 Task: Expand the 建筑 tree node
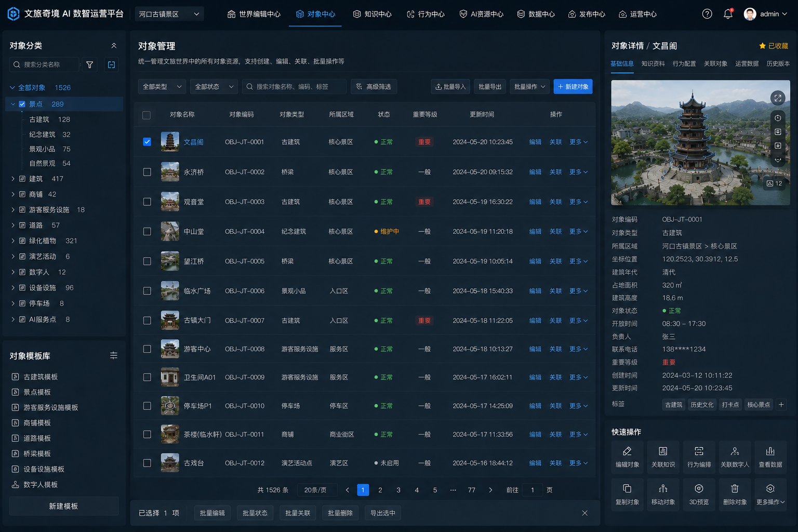pos(13,179)
